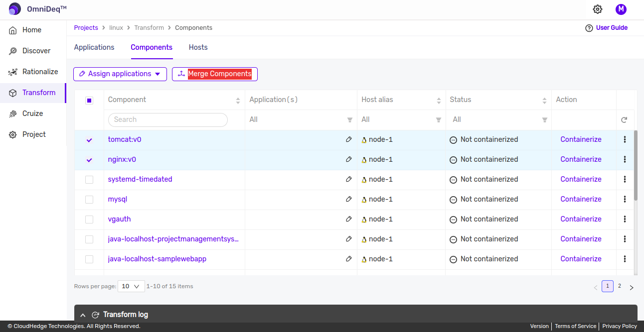
Task: Click linux breadcrumb
Action: [x=116, y=28]
